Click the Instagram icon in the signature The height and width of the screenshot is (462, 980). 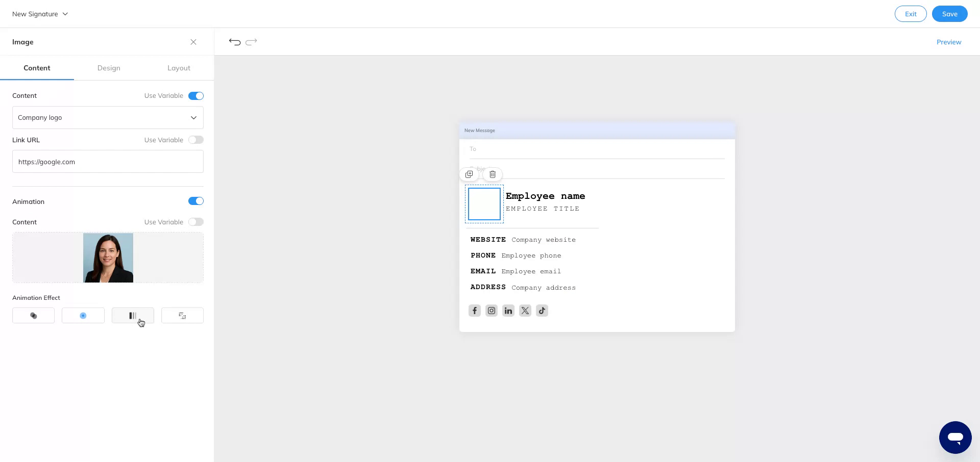pyautogui.click(x=491, y=311)
